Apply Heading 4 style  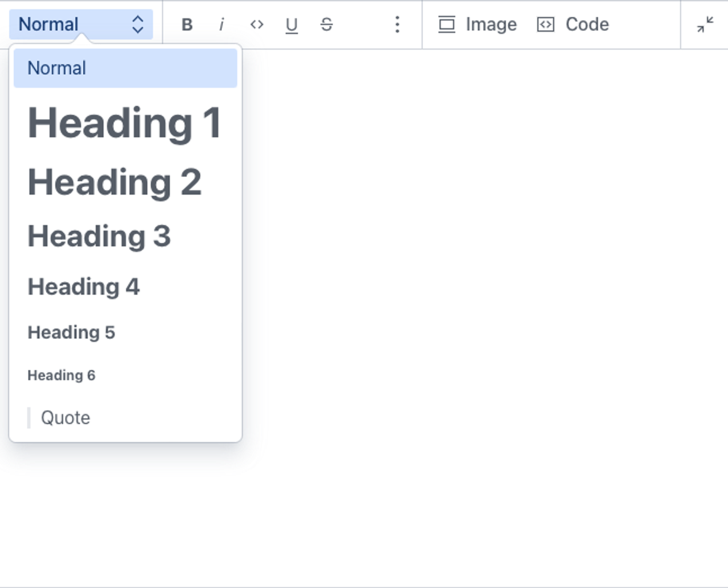(84, 287)
